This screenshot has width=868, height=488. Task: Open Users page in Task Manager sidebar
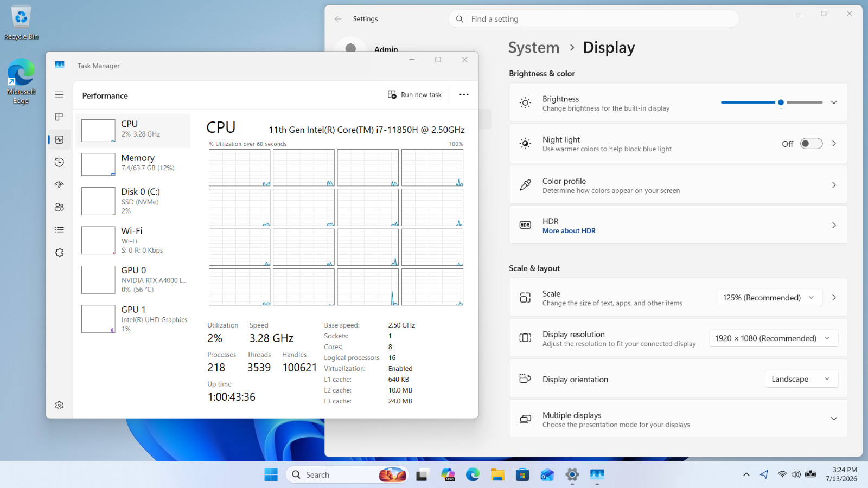point(59,207)
